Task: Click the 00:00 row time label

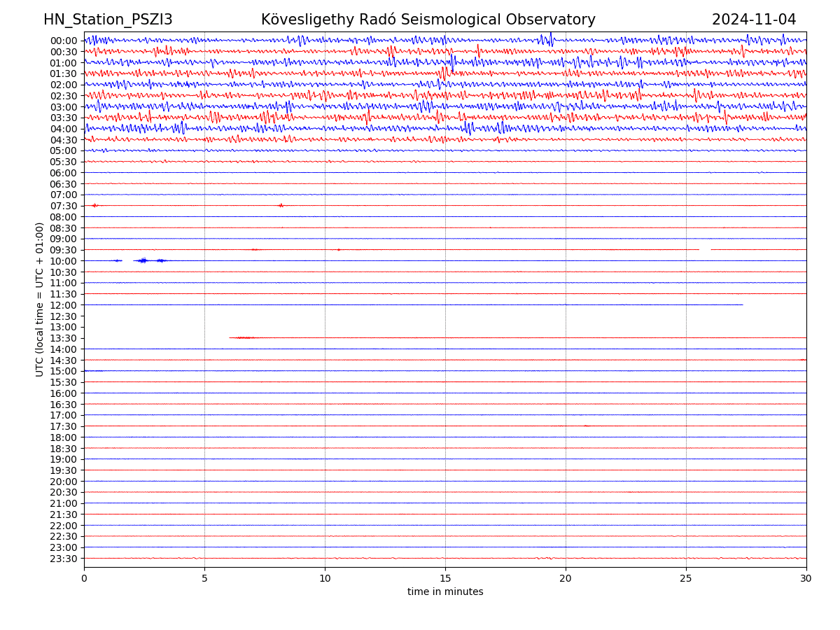Action: click(63, 41)
